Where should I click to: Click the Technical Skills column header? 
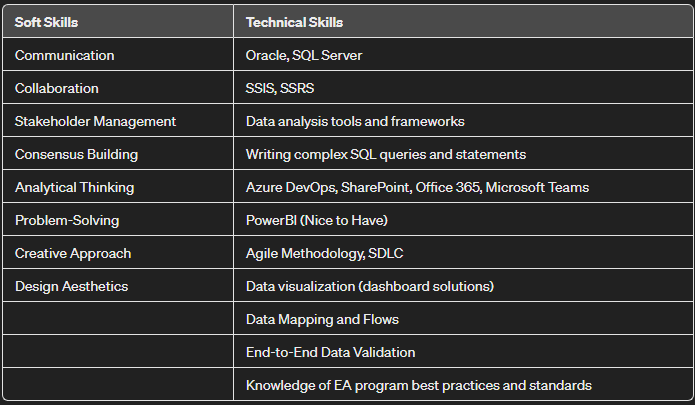[463, 21]
